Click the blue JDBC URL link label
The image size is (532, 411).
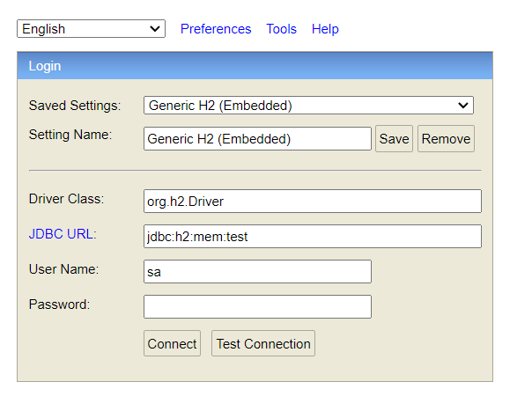click(x=63, y=234)
